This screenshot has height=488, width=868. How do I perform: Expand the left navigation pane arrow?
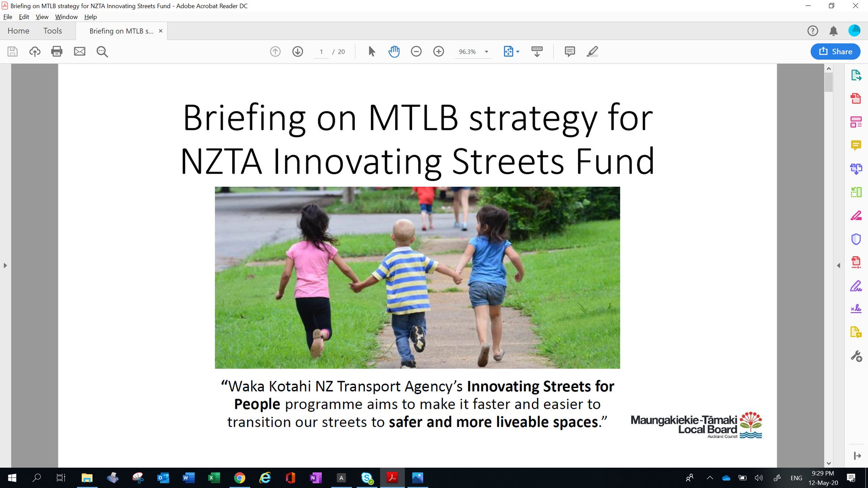tap(5, 266)
